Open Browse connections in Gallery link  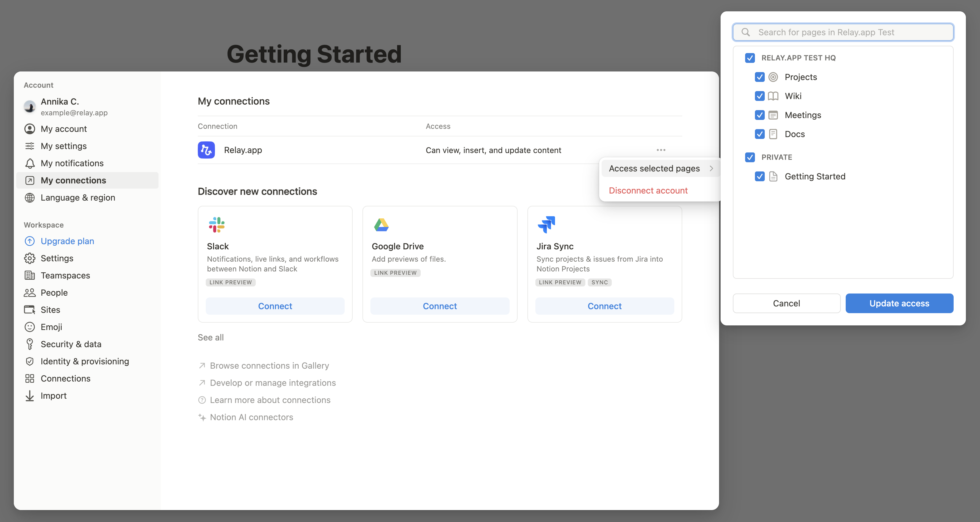[269, 365]
